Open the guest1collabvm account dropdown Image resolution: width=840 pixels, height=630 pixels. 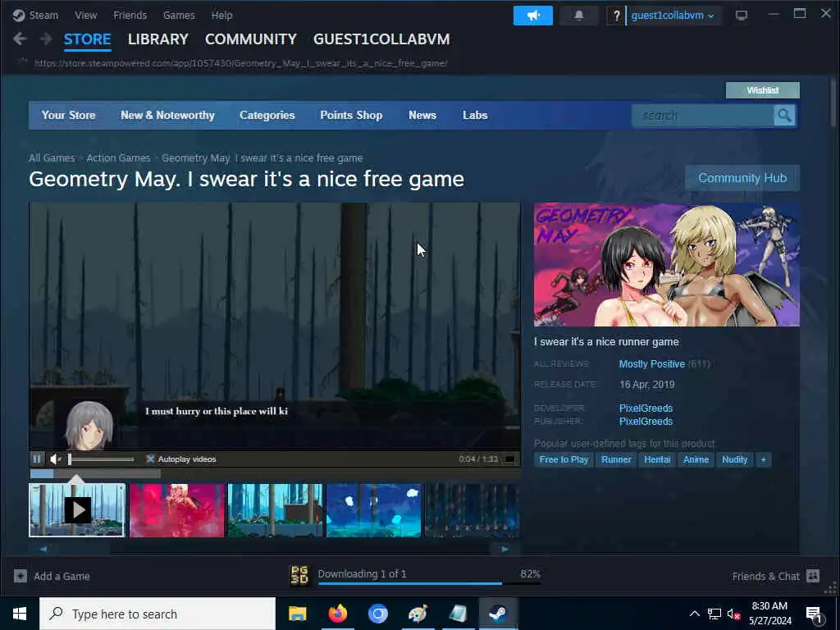[673, 16]
